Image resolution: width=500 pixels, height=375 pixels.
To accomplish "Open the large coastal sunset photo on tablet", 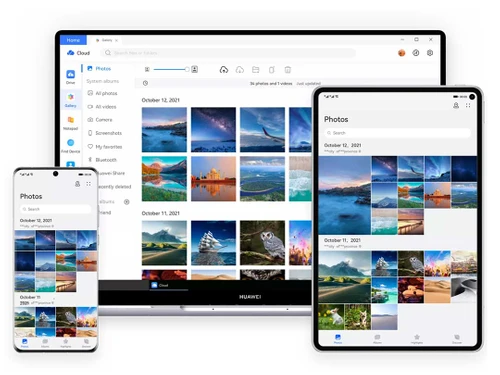I will point(345,195).
